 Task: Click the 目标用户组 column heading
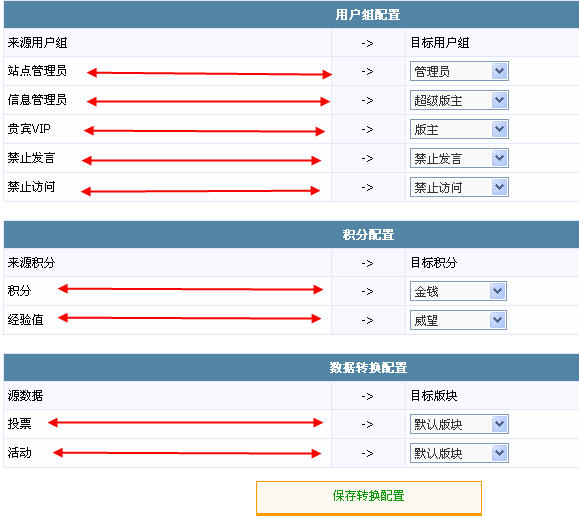pyautogui.click(x=440, y=43)
